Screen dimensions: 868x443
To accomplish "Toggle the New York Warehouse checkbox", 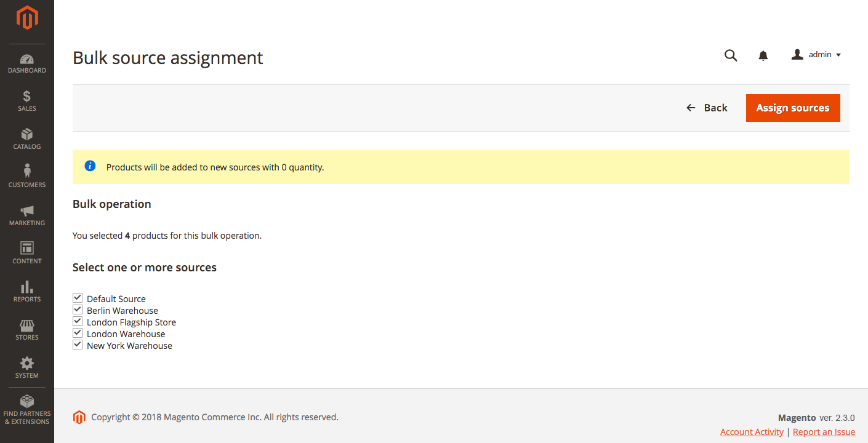I will [x=78, y=345].
